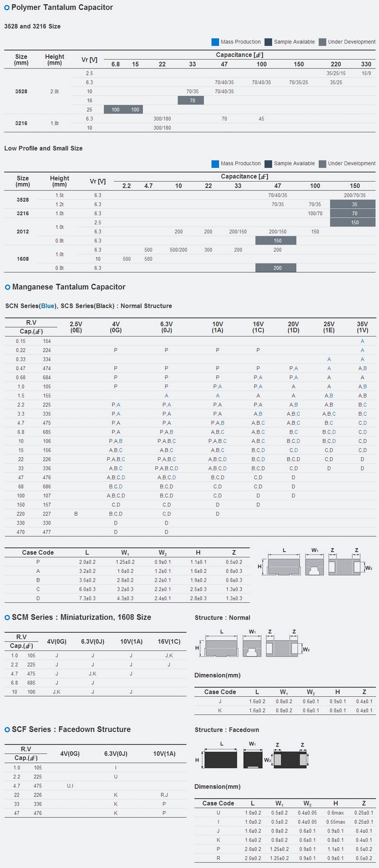
Task: Select the highlighted 100 cell under 6.8 µF column
Action: pyautogui.click(x=115, y=110)
